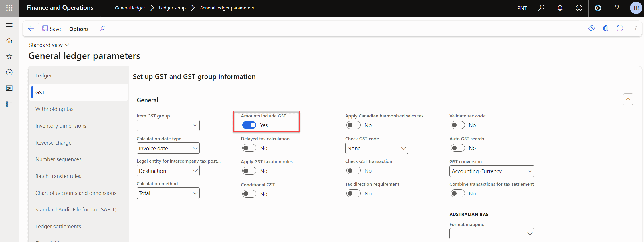Image resolution: width=644 pixels, height=242 pixels.
Task: Open Legal entity for intercompany tax dropdown
Action: coord(168,171)
